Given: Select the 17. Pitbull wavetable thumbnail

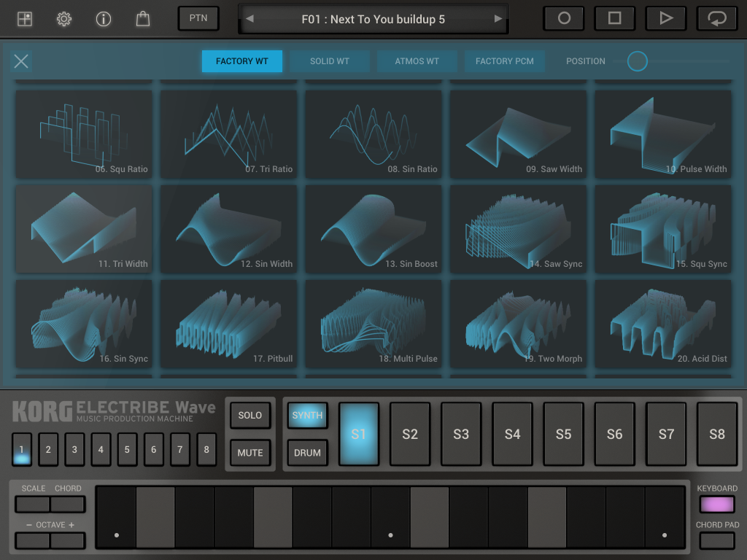Looking at the screenshot, I should [228, 323].
